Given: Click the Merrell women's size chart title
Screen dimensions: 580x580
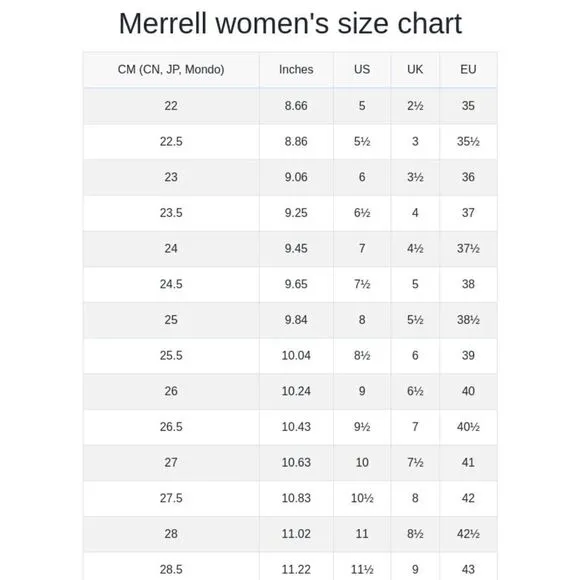Looking at the screenshot, I should click(x=290, y=24).
